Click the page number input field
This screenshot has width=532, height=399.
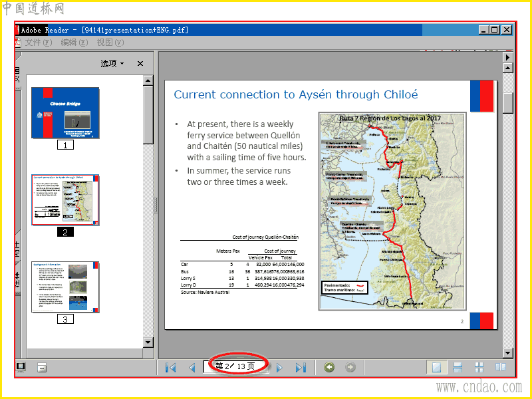[x=237, y=366]
